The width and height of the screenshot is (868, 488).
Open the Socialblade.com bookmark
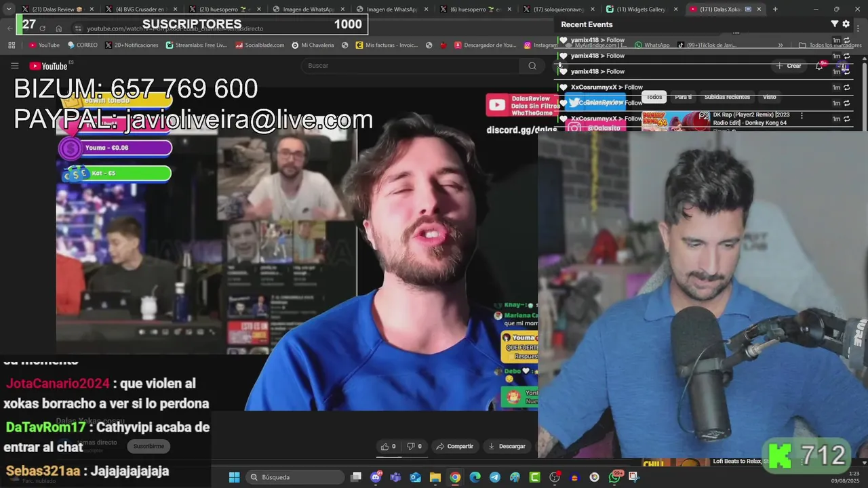[x=259, y=45]
